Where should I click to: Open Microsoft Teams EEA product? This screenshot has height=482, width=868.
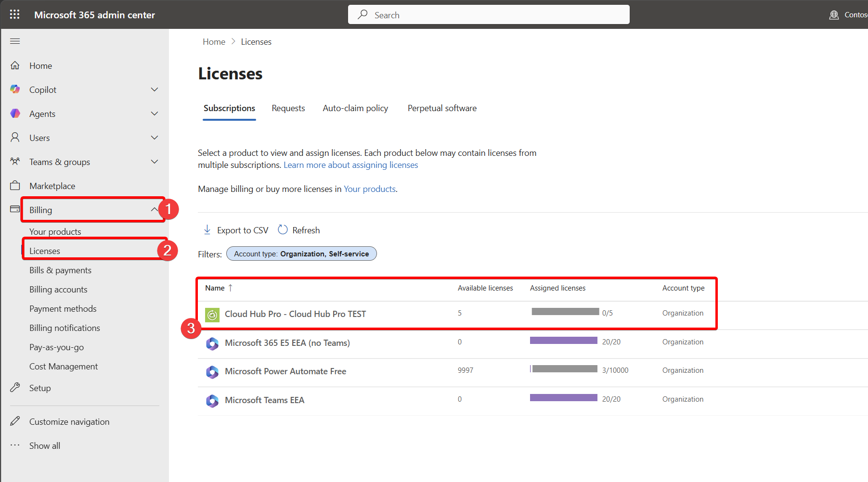(264, 400)
